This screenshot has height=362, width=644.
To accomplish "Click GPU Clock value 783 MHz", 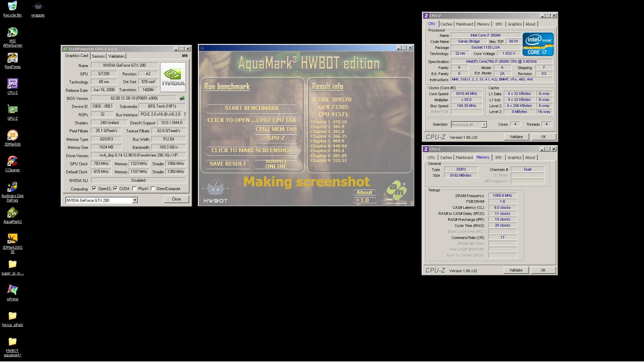I will point(101,164).
